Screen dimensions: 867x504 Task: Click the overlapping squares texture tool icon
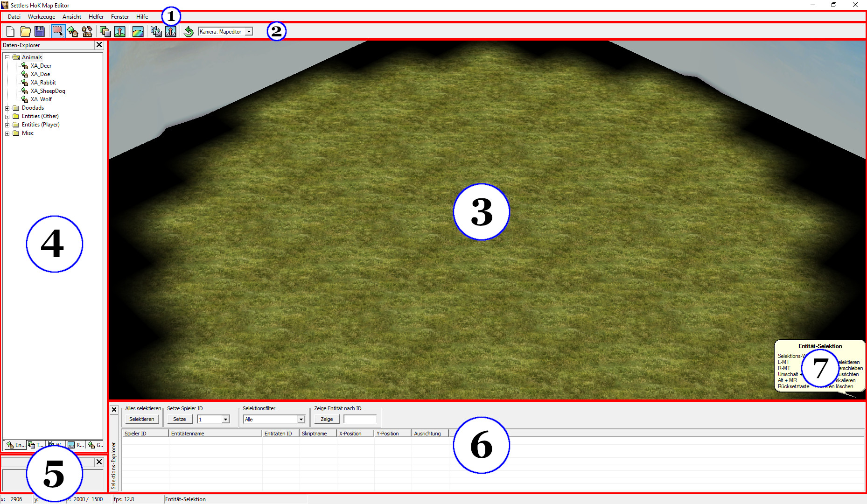click(x=105, y=32)
